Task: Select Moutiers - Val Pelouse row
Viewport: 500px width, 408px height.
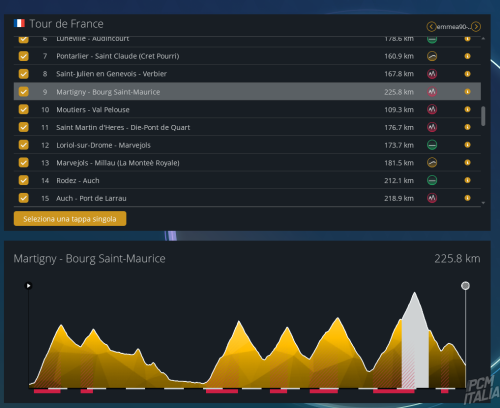Action: click(x=247, y=109)
